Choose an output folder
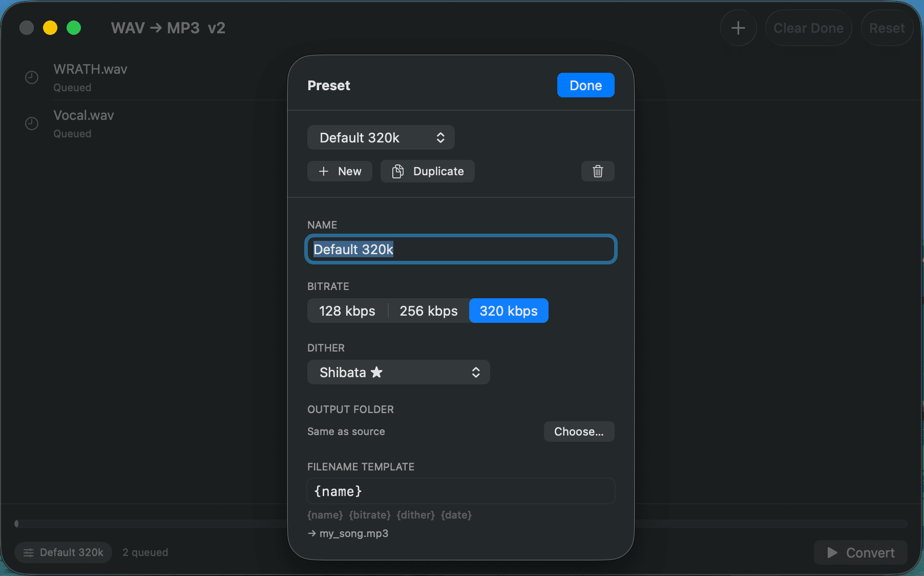Screen dimensions: 924x576 click(579, 431)
